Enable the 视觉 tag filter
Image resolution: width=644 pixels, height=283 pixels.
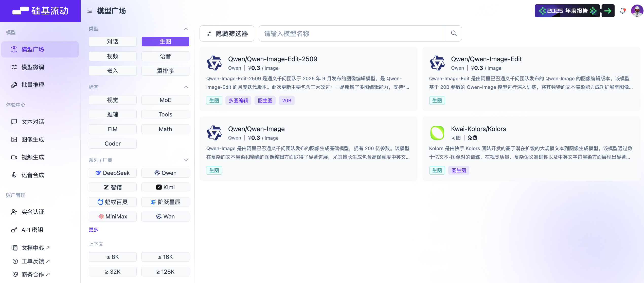(113, 100)
